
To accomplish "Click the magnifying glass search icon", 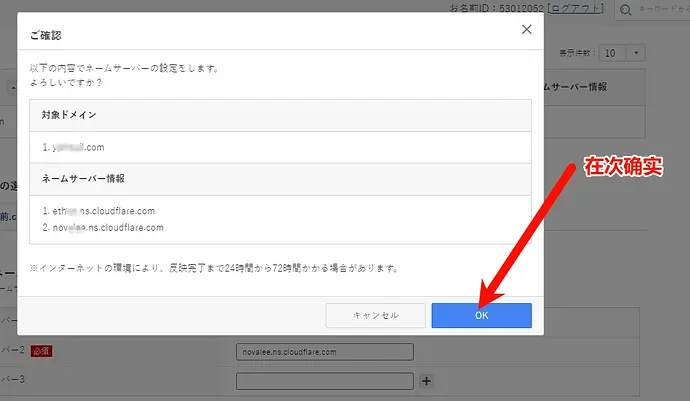I will [x=625, y=10].
